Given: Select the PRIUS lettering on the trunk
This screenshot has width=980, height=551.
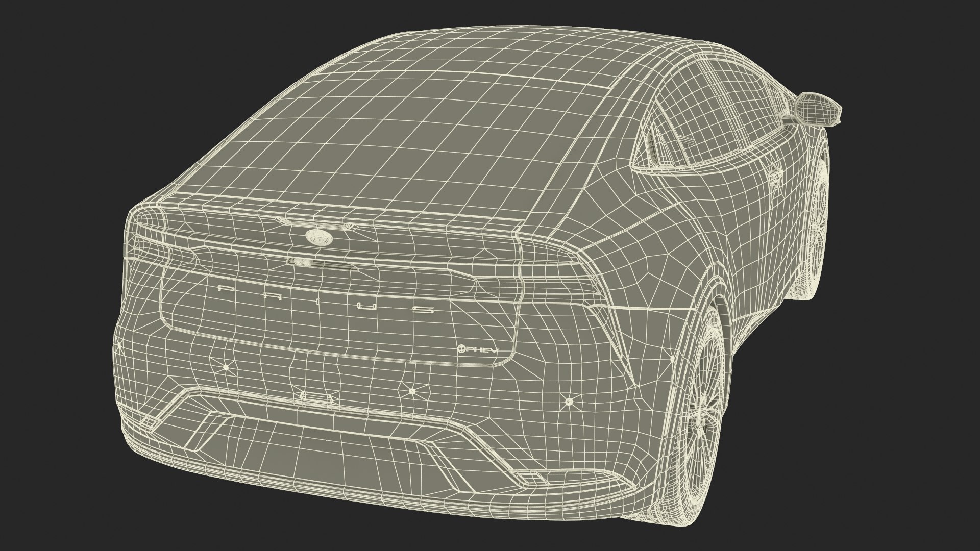Looking at the screenshot, I should pyautogui.click(x=327, y=299).
